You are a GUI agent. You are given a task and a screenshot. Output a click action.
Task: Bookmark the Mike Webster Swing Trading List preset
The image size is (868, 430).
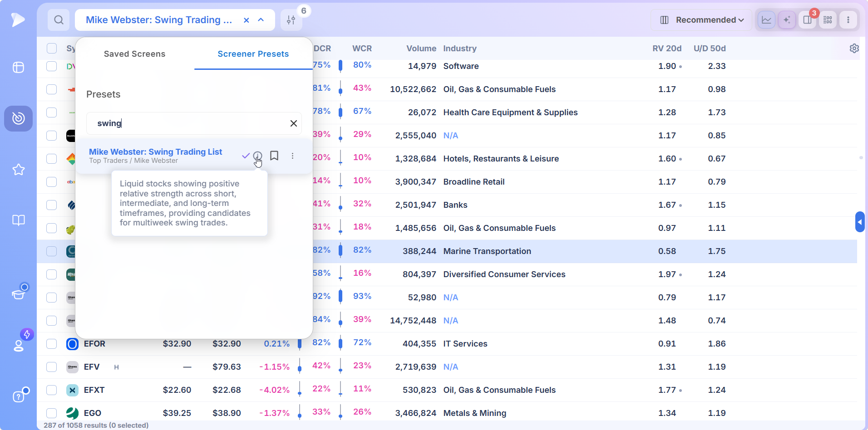(274, 156)
